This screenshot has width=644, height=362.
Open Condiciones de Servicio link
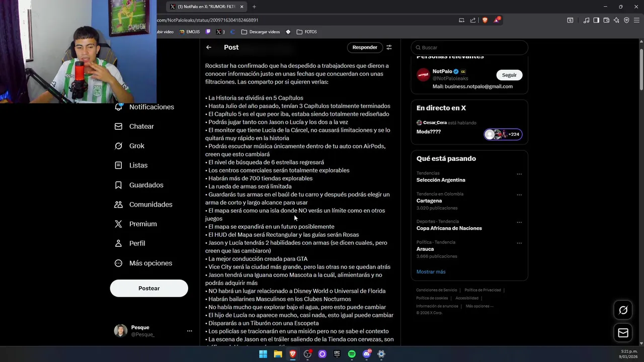(x=437, y=290)
